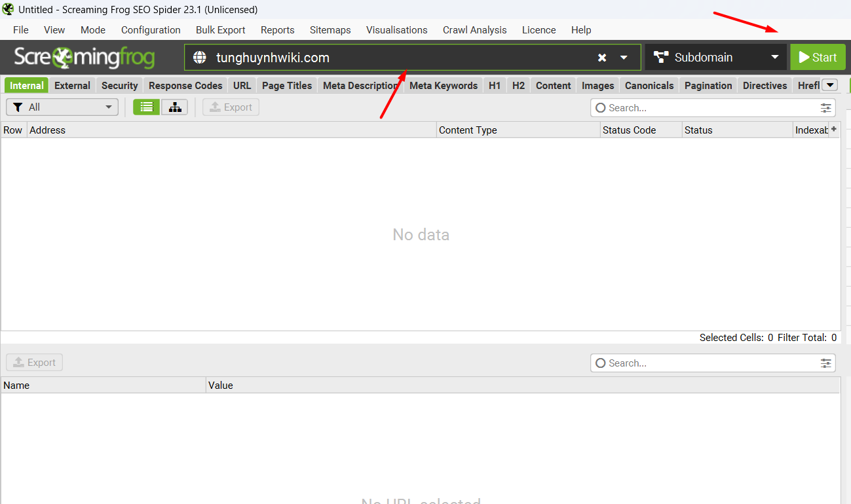This screenshot has width=851, height=504.
Task: Switch to list view icon
Action: tap(146, 107)
